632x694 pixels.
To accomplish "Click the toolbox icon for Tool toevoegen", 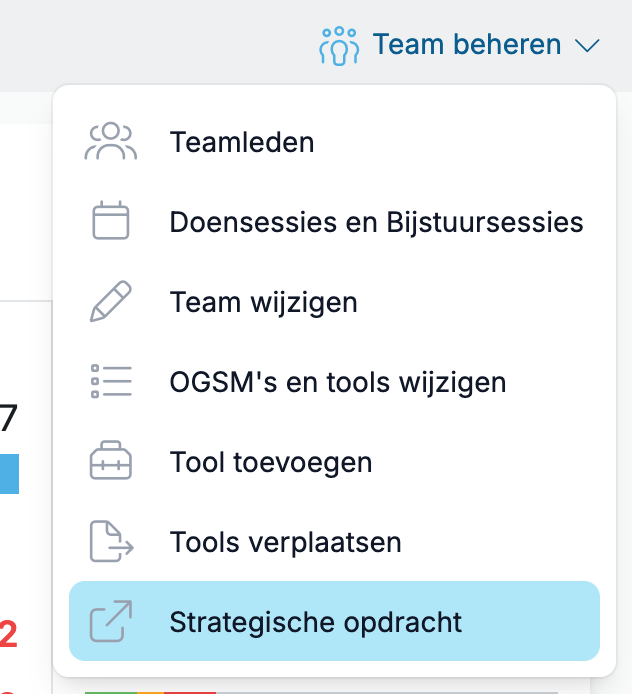I will [111, 460].
